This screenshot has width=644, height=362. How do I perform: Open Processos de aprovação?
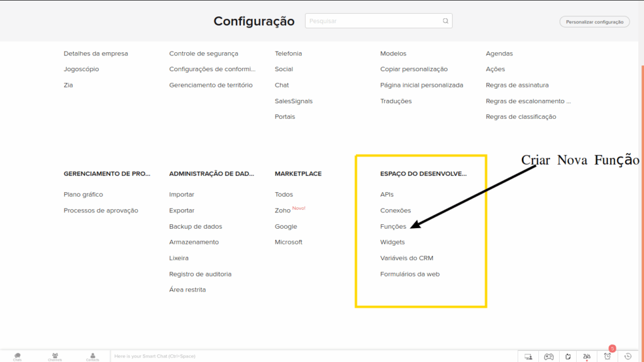pyautogui.click(x=101, y=210)
